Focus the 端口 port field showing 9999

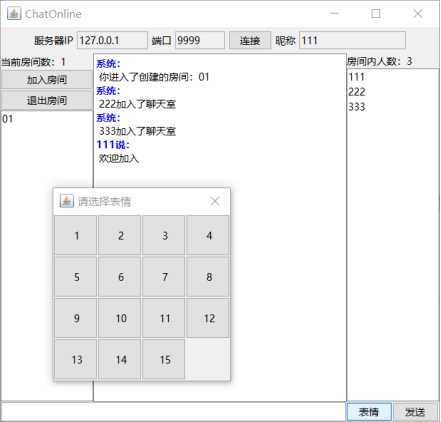point(200,40)
